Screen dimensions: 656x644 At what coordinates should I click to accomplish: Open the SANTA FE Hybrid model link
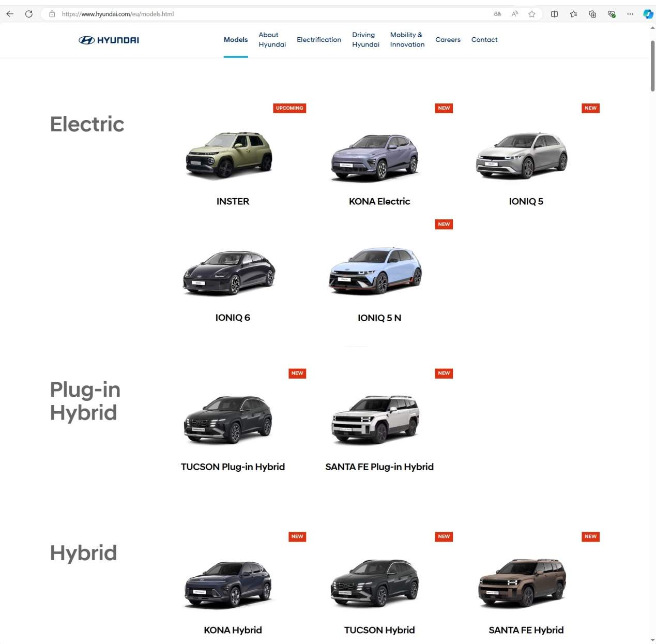(x=526, y=630)
